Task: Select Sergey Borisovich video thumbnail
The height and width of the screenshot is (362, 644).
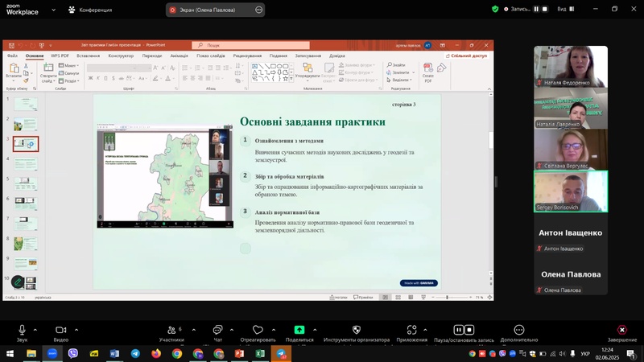Action: coord(571,191)
